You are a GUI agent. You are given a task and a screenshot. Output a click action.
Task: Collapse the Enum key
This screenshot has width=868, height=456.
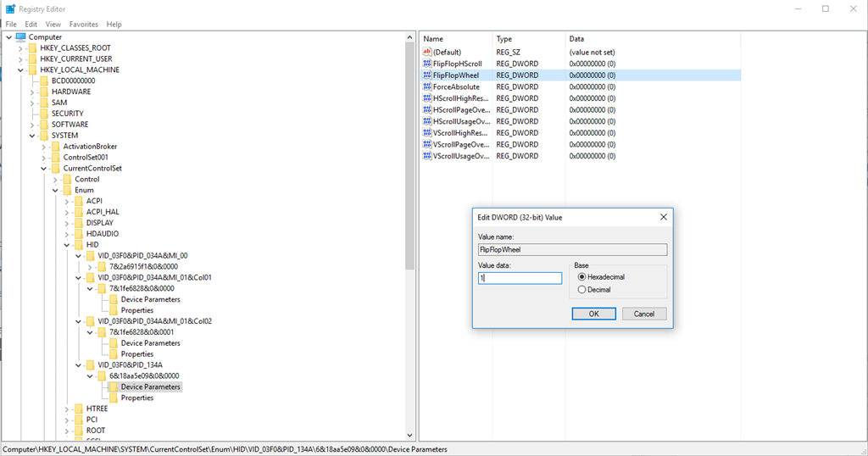55,191
